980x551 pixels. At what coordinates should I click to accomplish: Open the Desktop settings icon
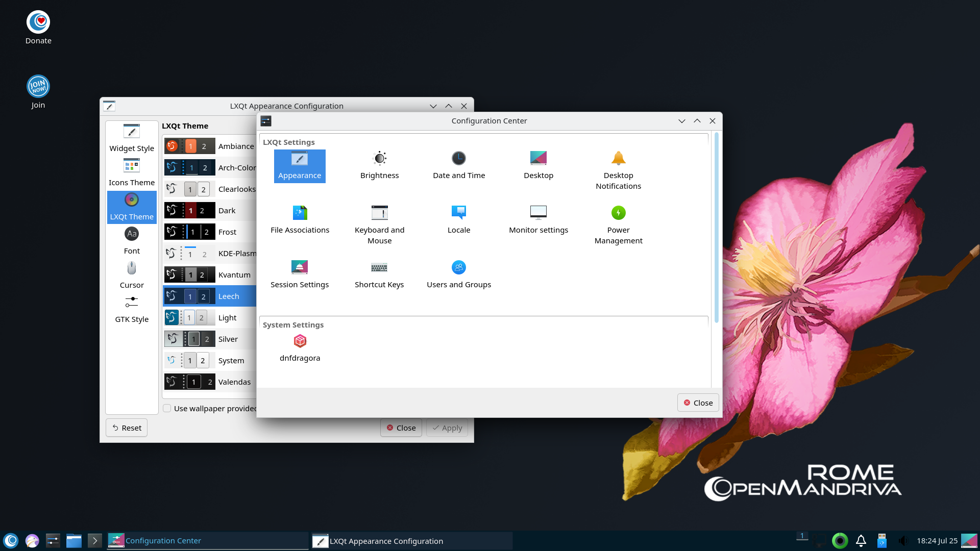click(538, 166)
